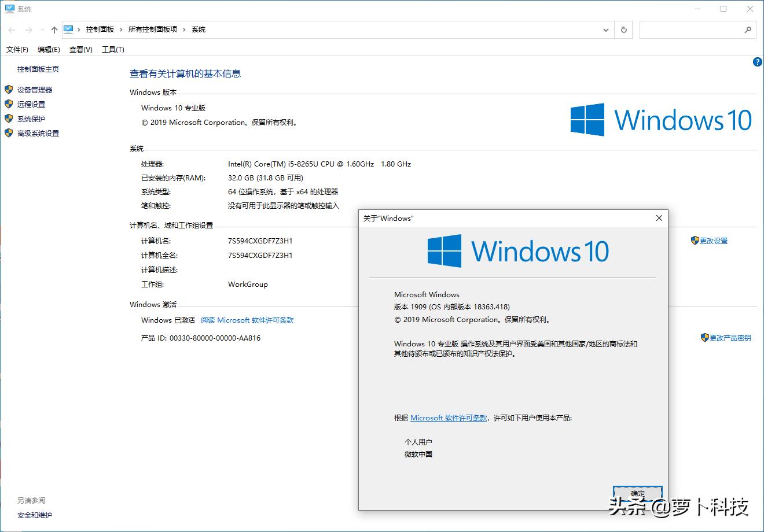Click the help question mark icon
This screenshot has width=764, height=532.
[x=757, y=62]
